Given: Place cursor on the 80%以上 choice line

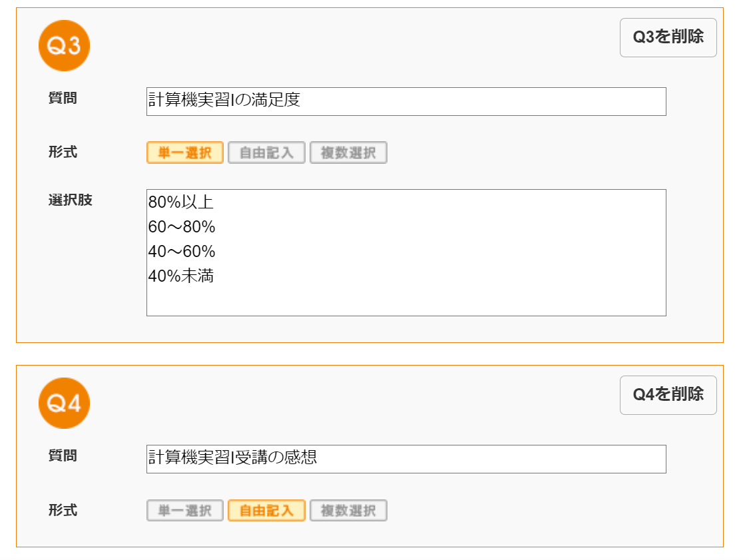Looking at the screenshot, I should 180,202.
